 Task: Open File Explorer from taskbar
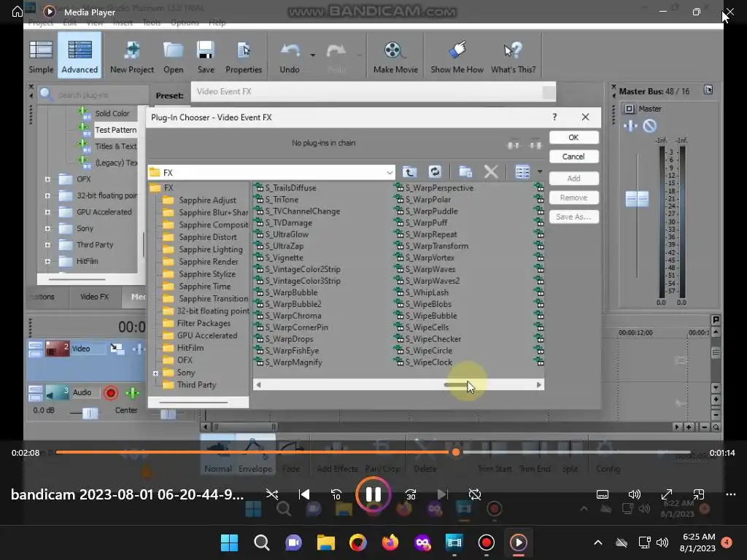tap(326, 542)
